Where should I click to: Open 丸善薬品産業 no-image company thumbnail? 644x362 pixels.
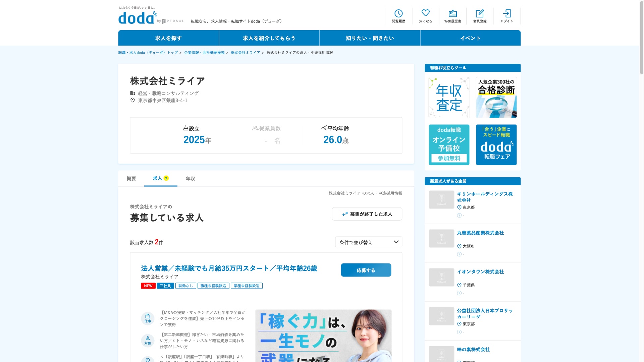click(441, 239)
